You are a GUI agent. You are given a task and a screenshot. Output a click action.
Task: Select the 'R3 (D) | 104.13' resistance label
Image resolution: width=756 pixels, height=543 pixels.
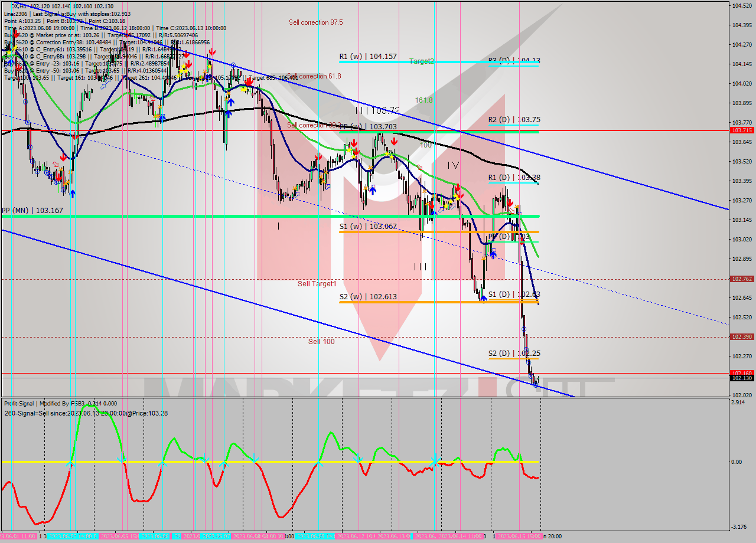[514, 60]
